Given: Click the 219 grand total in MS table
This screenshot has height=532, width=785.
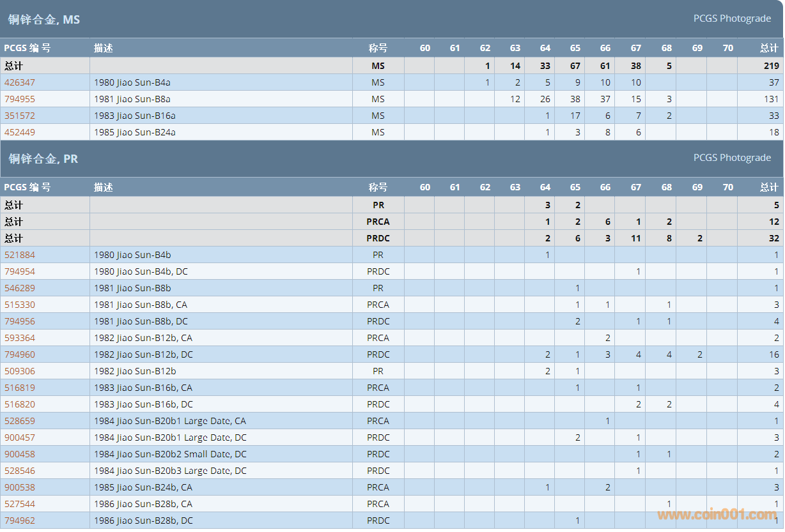Looking at the screenshot, I should (x=771, y=66).
